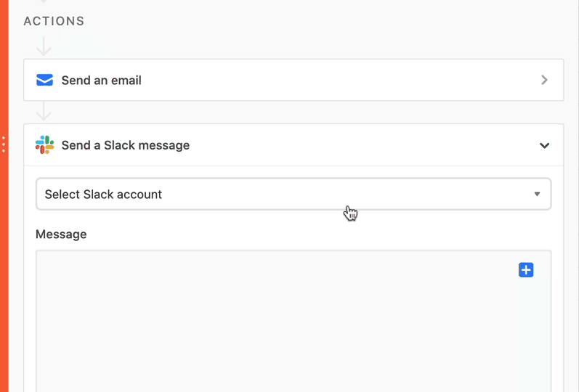Click the down arrow below ACTIONS heading
579x392 pixels.
(44, 46)
